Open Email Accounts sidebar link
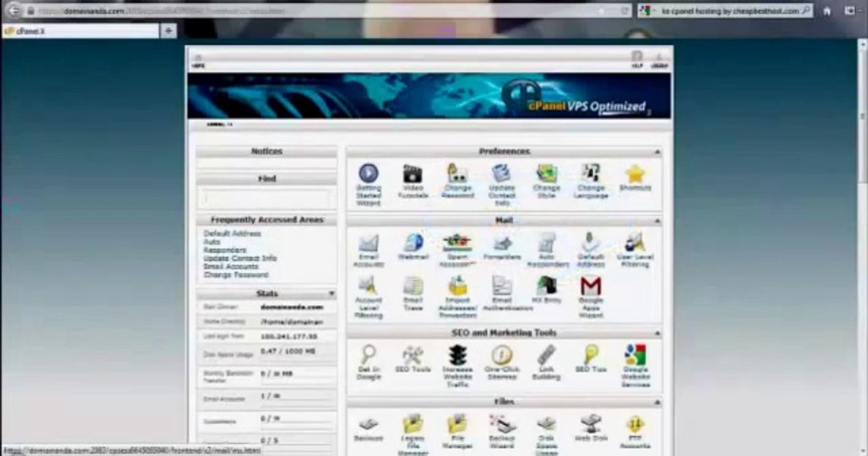Image resolution: width=868 pixels, height=456 pixels. [x=230, y=267]
